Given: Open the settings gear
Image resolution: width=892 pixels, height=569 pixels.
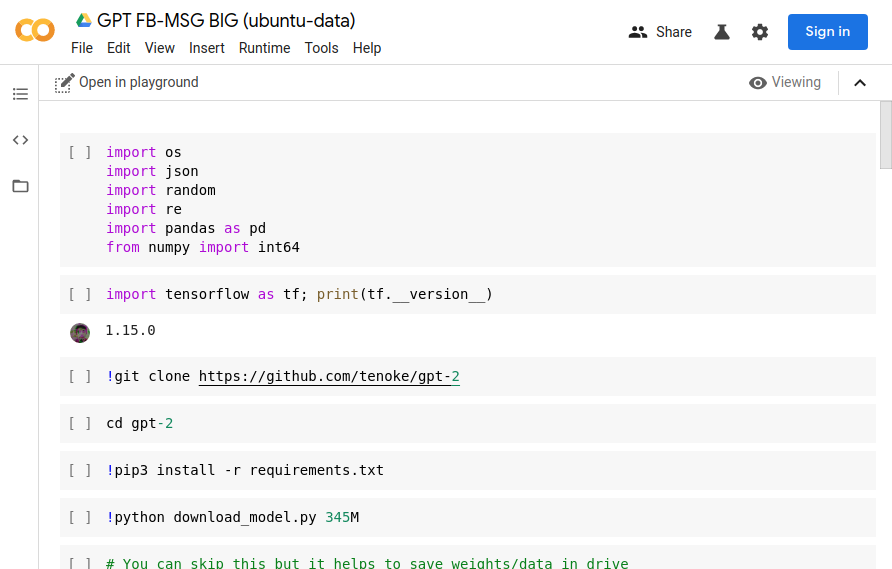Looking at the screenshot, I should [x=760, y=32].
